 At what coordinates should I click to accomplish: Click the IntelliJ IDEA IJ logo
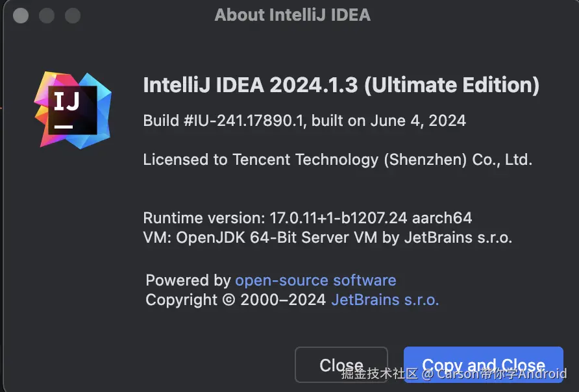point(73,110)
